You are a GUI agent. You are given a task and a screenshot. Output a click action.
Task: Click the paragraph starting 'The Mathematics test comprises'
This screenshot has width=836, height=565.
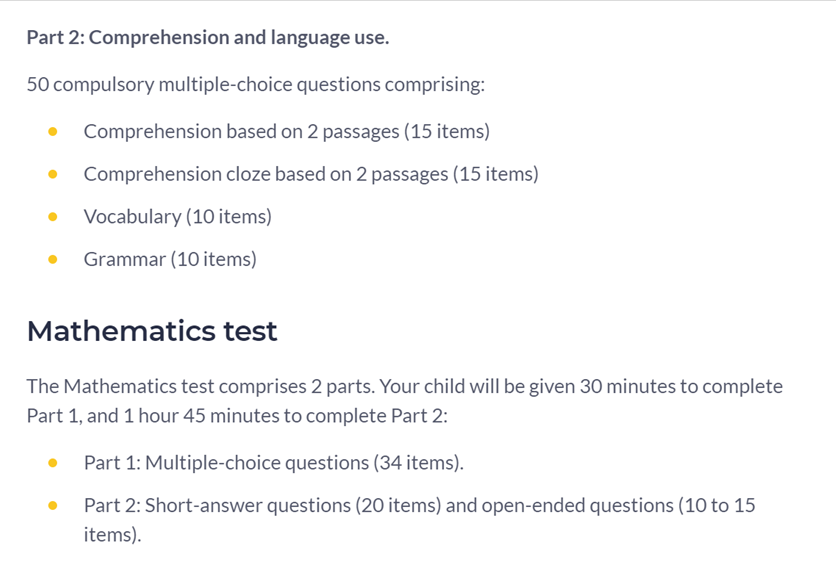tap(405, 401)
